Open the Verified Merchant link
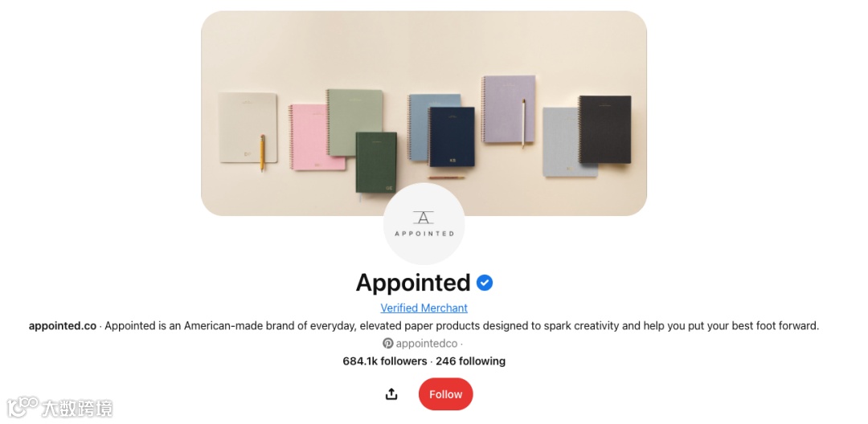The image size is (868, 424). pos(424,308)
